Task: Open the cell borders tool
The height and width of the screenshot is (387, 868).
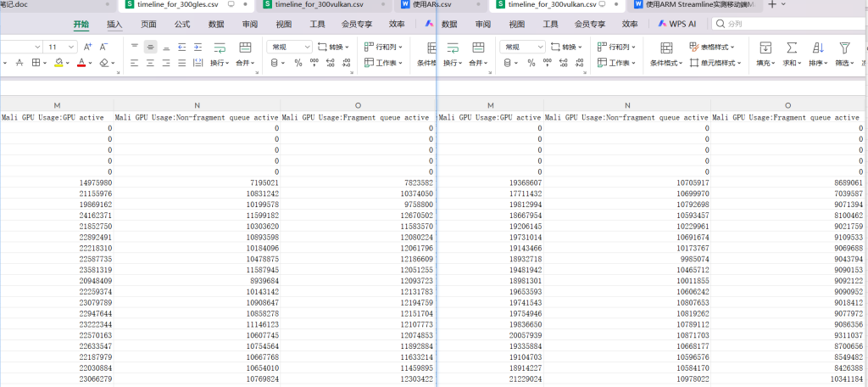Action: pyautogui.click(x=36, y=63)
